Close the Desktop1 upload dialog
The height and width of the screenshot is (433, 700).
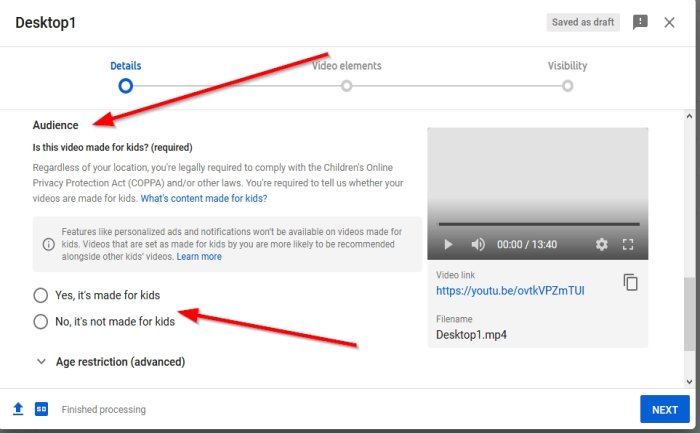point(669,22)
